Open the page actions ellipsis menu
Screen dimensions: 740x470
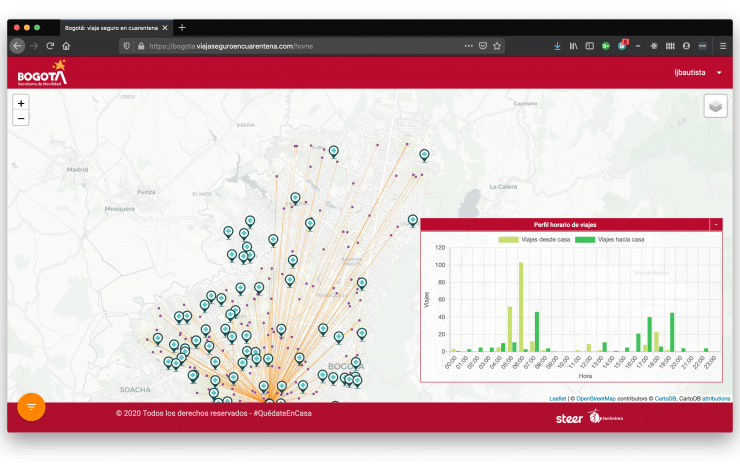point(468,46)
